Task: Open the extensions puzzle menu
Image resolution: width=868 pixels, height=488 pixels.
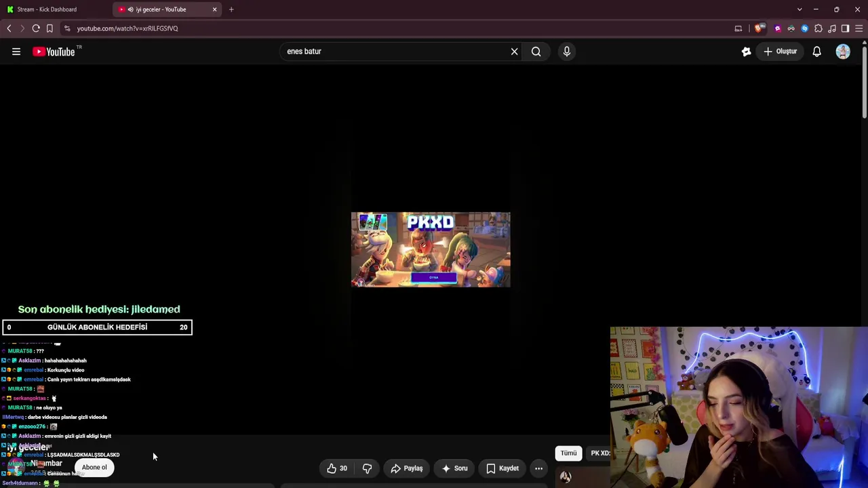Action: [x=818, y=28]
